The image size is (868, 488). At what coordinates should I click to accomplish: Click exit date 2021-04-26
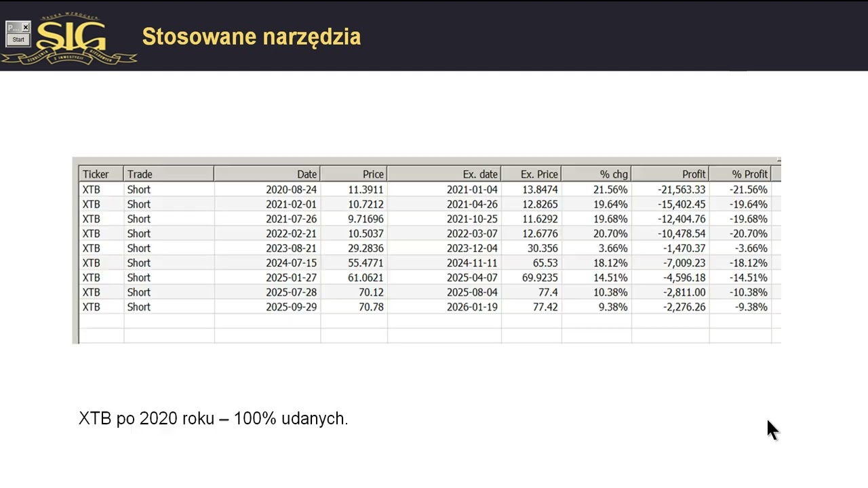[x=472, y=204]
